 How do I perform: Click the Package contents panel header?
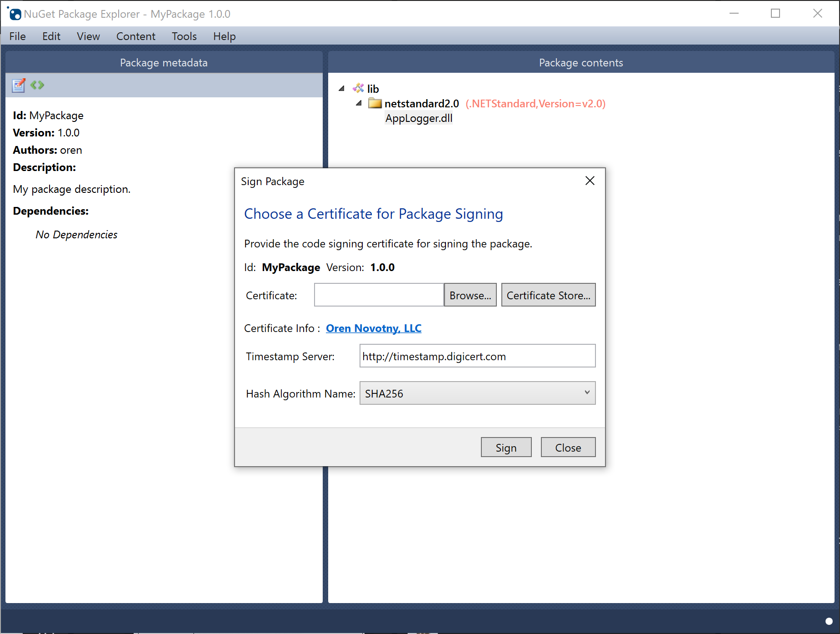pyautogui.click(x=581, y=63)
